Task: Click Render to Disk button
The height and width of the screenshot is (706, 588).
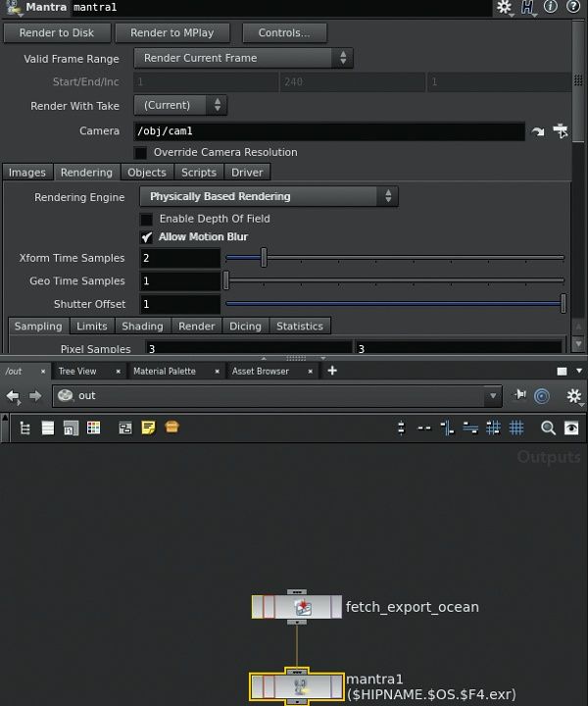Action: pos(57,33)
